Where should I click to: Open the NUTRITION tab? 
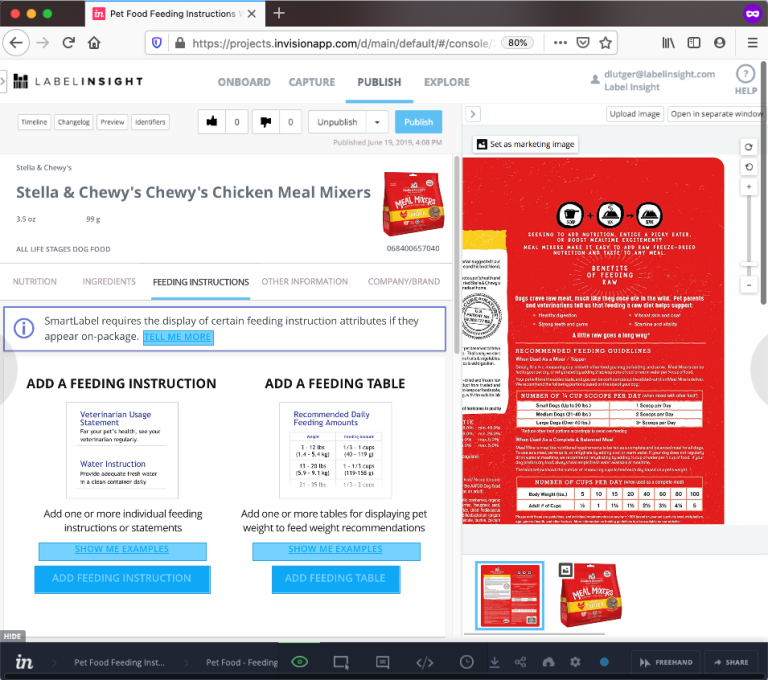[34, 282]
